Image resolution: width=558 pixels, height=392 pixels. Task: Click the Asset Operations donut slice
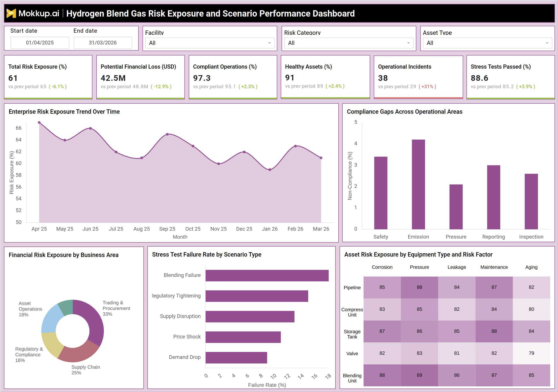pyautogui.click(x=51, y=319)
